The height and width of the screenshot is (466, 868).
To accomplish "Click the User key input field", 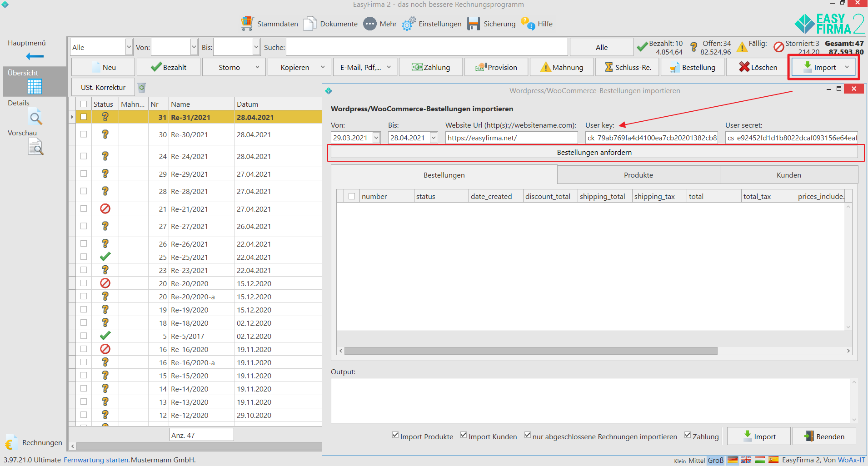I will [x=652, y=138].
